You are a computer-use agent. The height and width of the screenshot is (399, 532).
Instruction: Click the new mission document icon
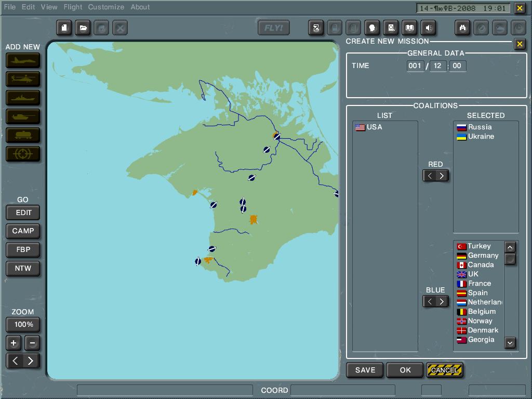pyautogui.click(x=64, y=28)
